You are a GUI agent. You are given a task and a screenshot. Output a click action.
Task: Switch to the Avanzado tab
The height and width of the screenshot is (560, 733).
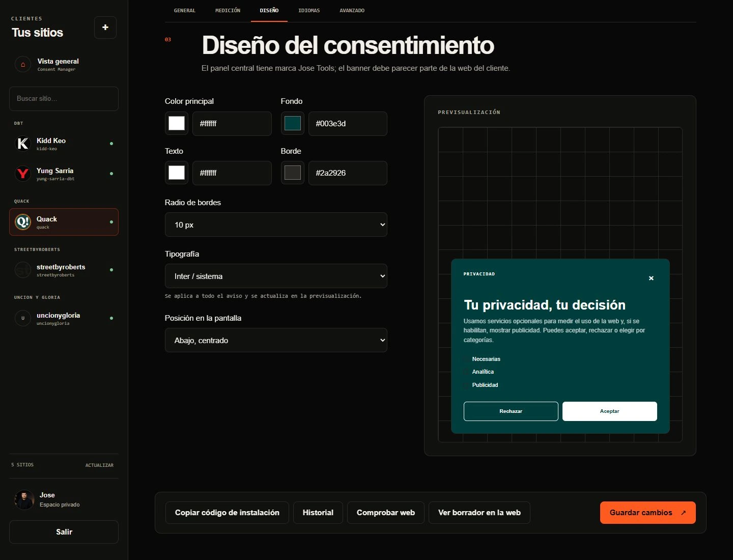[352, 11]
